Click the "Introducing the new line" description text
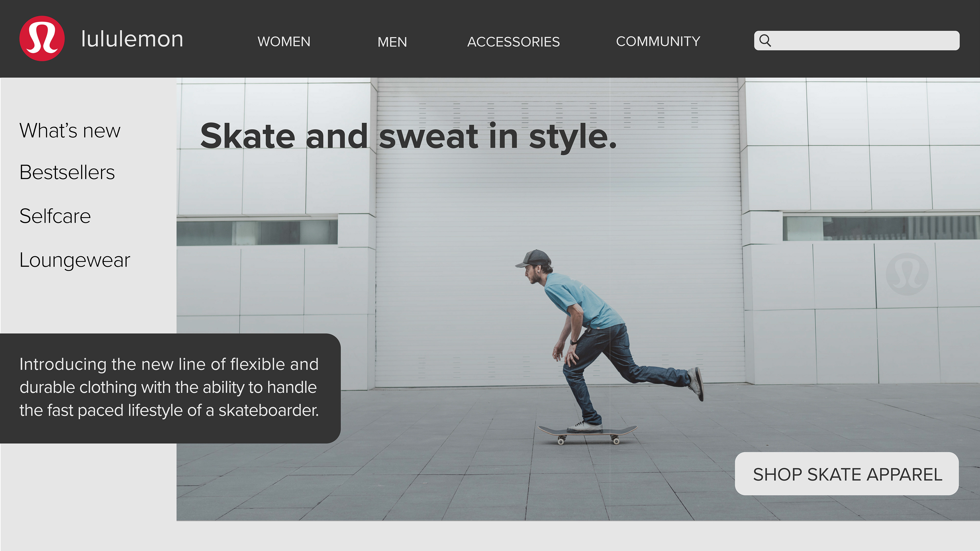 169,387
